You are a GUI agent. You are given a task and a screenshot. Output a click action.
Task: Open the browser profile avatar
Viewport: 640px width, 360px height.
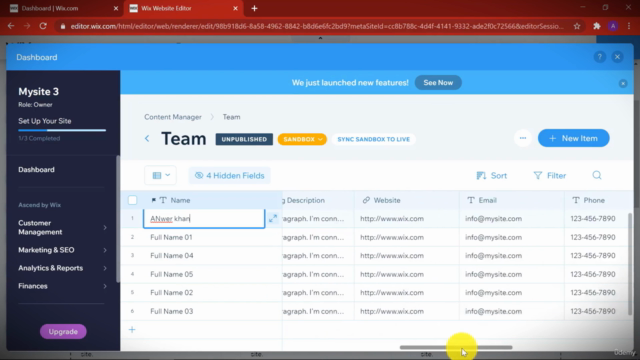point(613,26)
